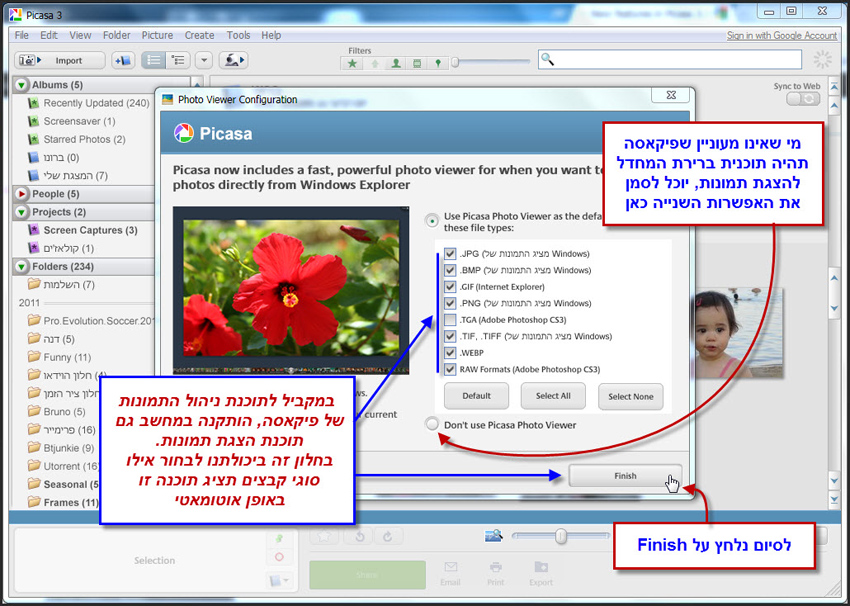
Task: Click the thumbnail size slider handle
Action: pos(561,536)
